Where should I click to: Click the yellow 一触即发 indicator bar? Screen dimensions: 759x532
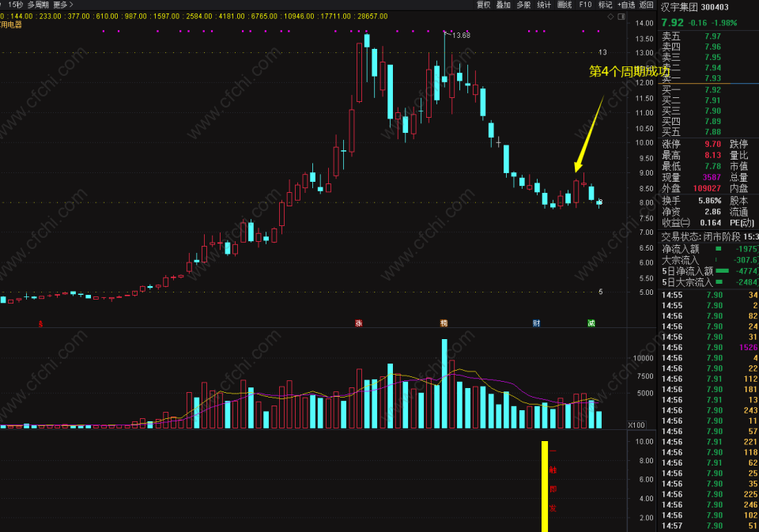[545, 486]
